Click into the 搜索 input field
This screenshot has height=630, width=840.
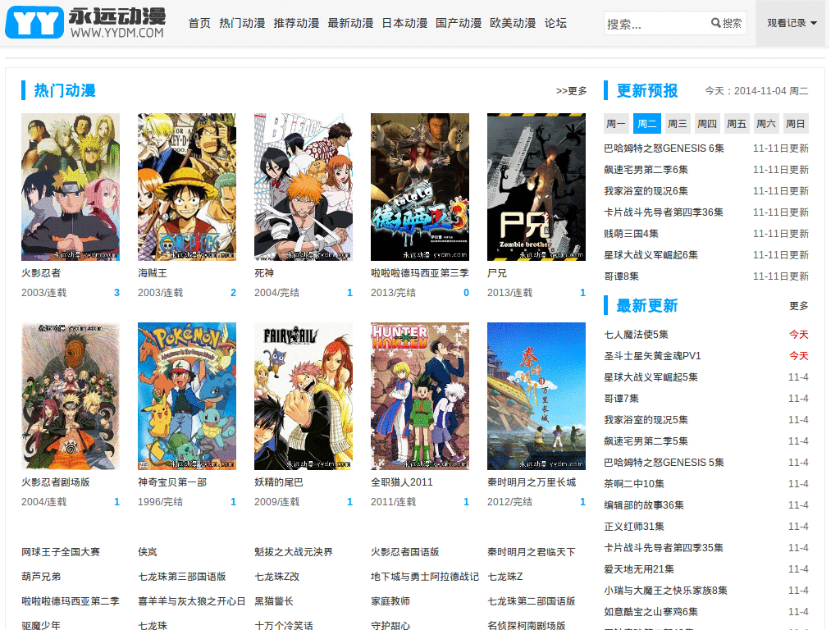coord(655,24)
